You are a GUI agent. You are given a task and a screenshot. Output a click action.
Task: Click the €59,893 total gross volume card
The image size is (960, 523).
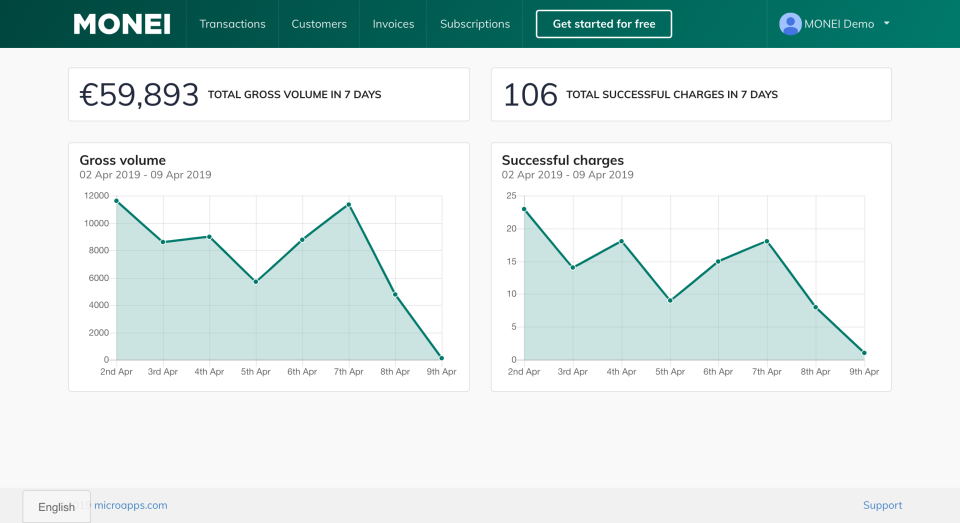point(268,95)
